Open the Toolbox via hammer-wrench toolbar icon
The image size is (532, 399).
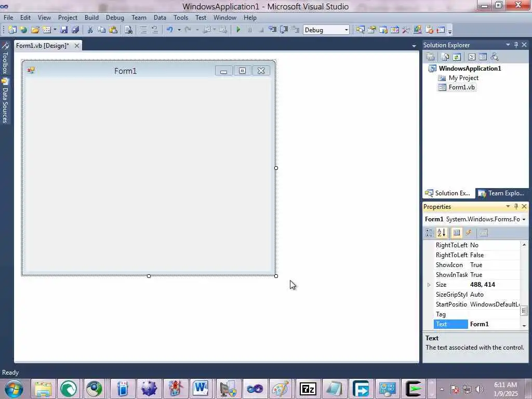tap(406, 30)
